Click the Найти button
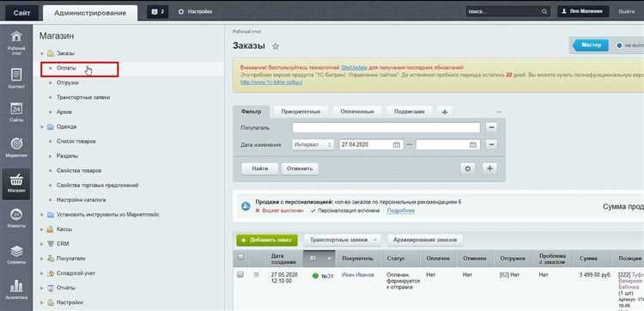 [259, 168]
